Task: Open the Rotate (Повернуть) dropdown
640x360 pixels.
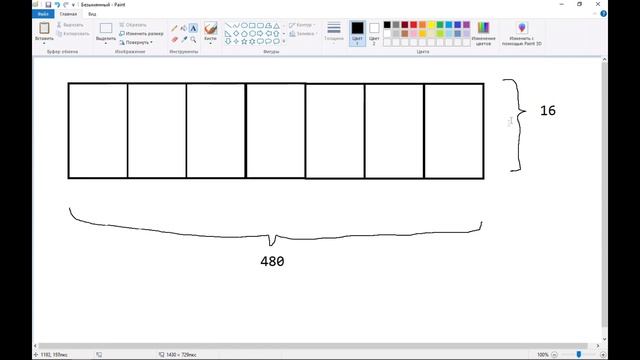Action: tap(136, 42)
